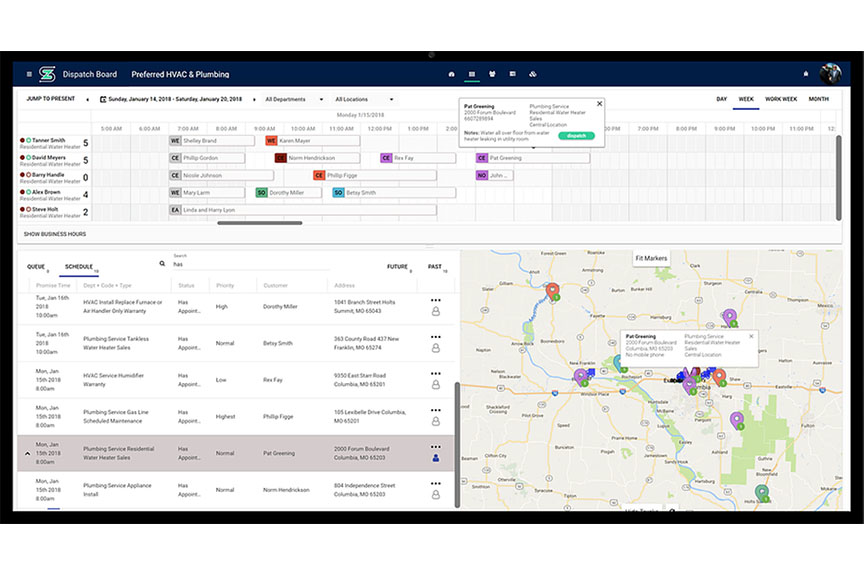The image size is (864, 576).
Task: Click the technician icon on Pat Greening row
Action: [435, 459]
